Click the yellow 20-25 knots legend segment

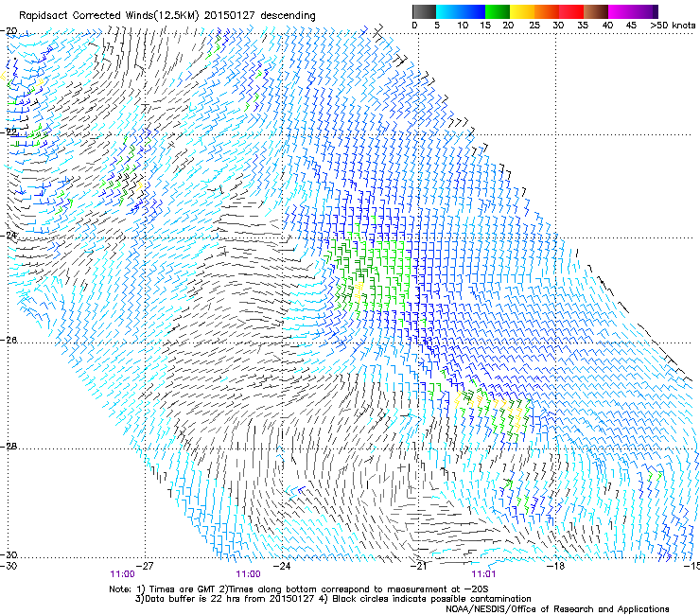tap(522, 11)
